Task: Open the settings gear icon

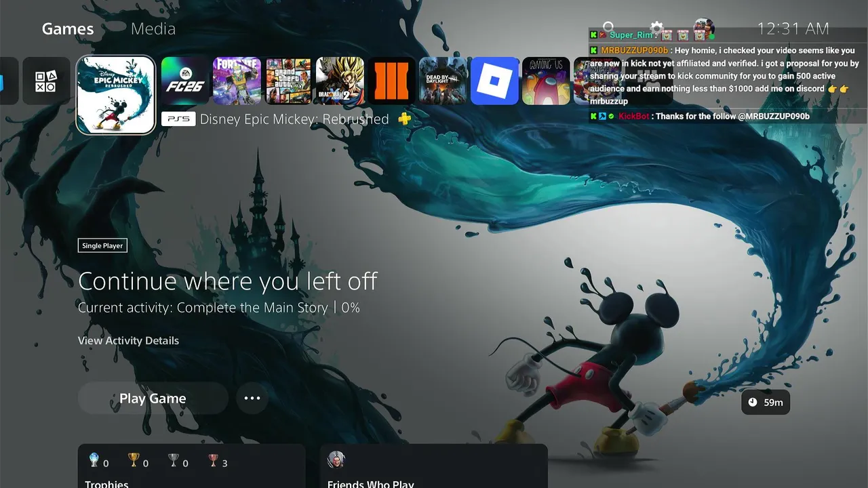Action: pos(656,28)
